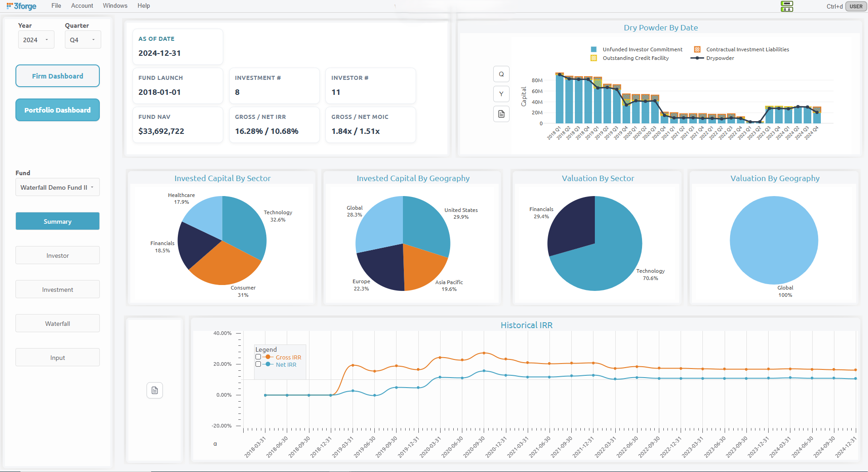Click Unfunded Investor Commitment blue legend swatch
The height and width of the screenshot is (472, 868).
593,49
